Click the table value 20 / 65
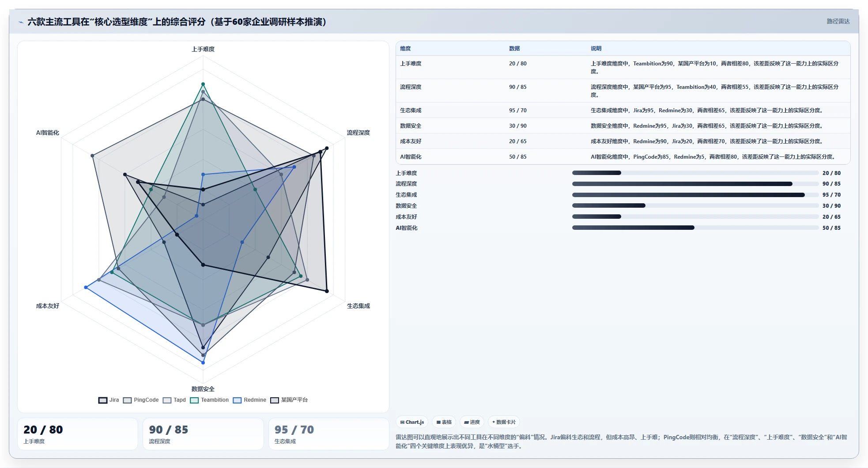 518,141
